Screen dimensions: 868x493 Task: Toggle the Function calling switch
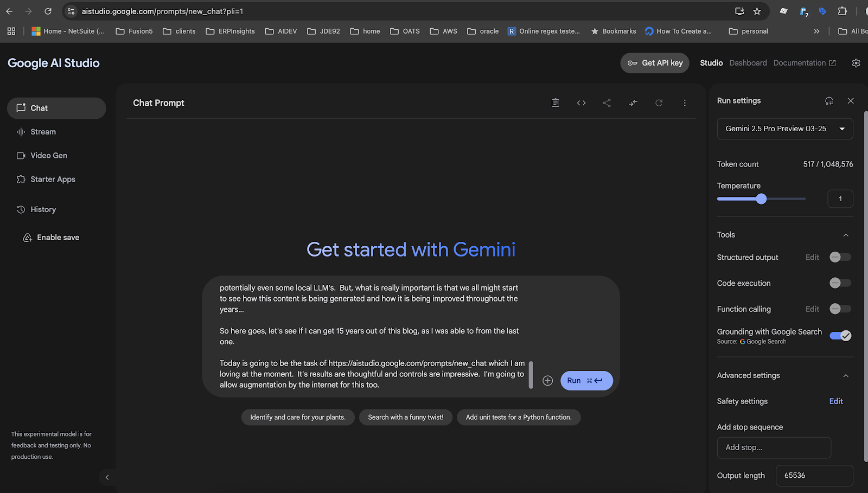pos(840,309)
